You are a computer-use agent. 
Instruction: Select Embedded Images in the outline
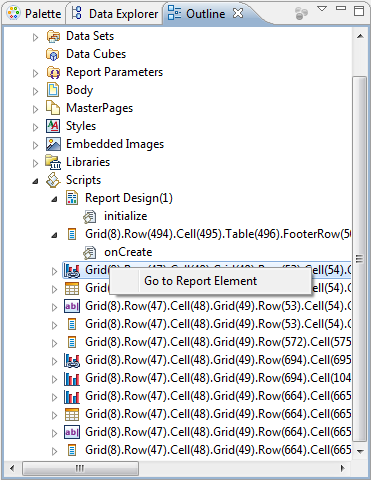point(115,144)
